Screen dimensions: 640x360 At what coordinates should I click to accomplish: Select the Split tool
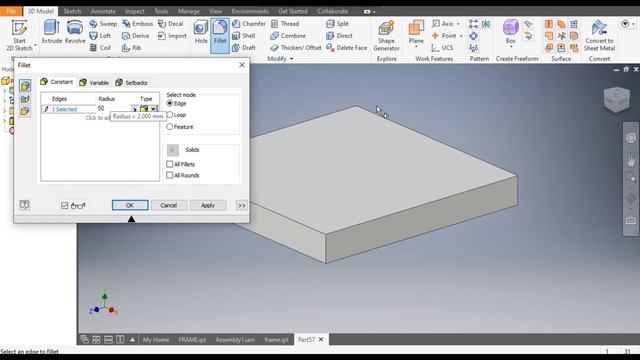pyautogui.click(x=337, y=24)
